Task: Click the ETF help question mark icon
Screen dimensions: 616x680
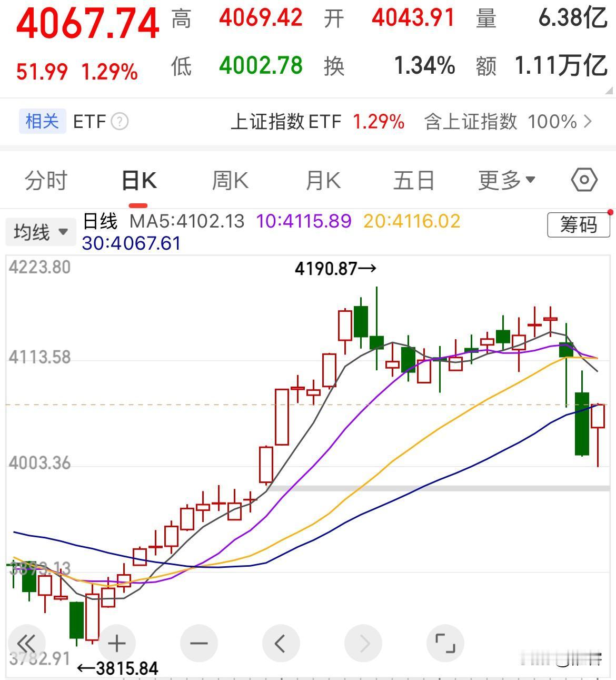Action: 120,122
